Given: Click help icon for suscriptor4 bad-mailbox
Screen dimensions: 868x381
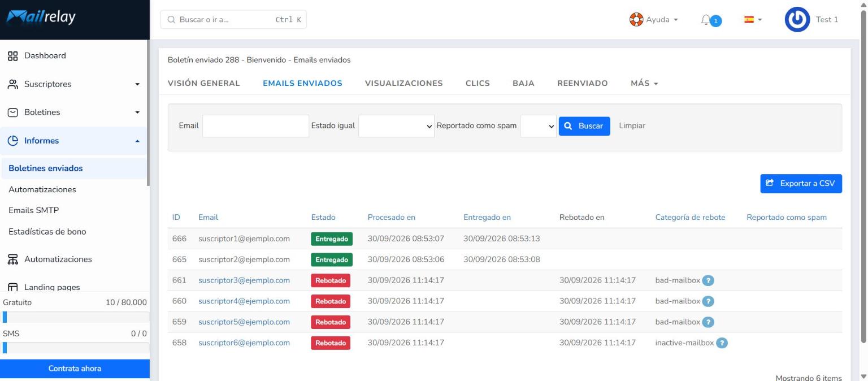Looking at the screenshot, I should [708, 301].
